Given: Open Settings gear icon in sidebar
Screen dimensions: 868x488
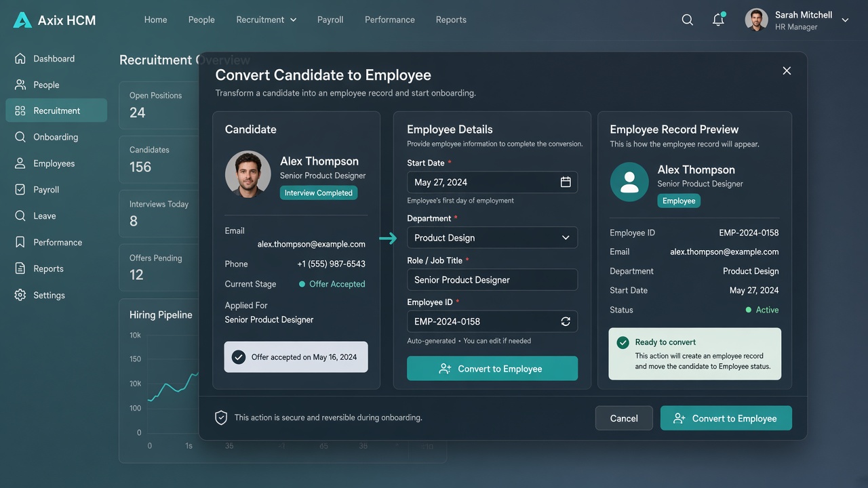Looking at the screenshot, I should (20, 295).
